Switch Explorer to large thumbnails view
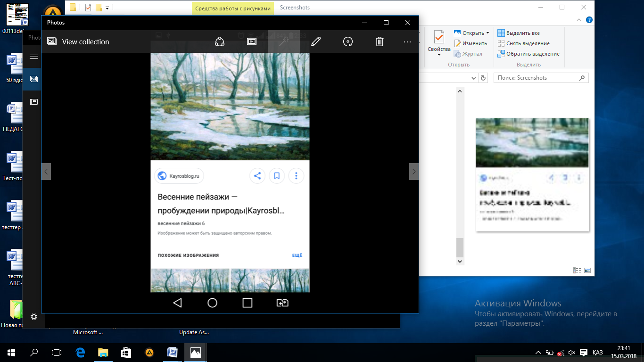The image size is (644, 362). (587, 270)
